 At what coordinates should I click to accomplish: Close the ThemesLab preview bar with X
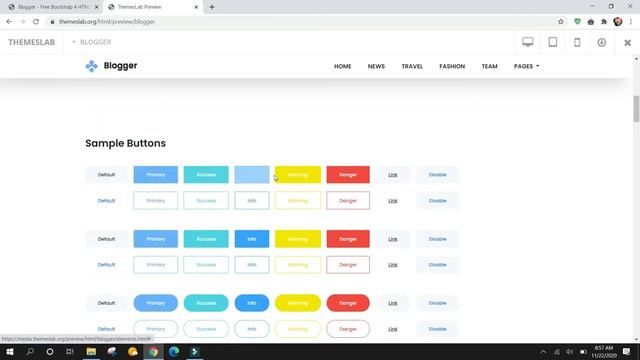click(x=627, y=42)
